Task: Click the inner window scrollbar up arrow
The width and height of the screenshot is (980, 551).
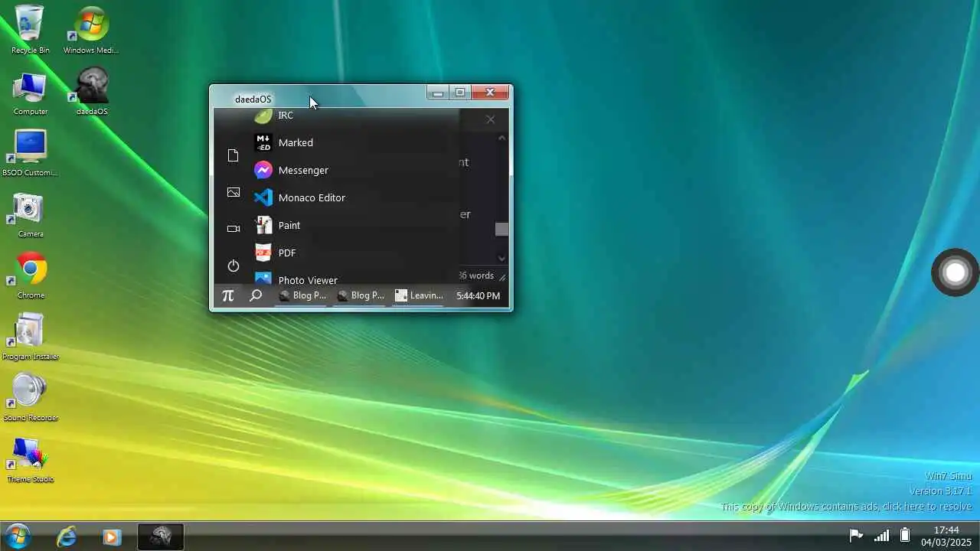Action: coord(502,138)
